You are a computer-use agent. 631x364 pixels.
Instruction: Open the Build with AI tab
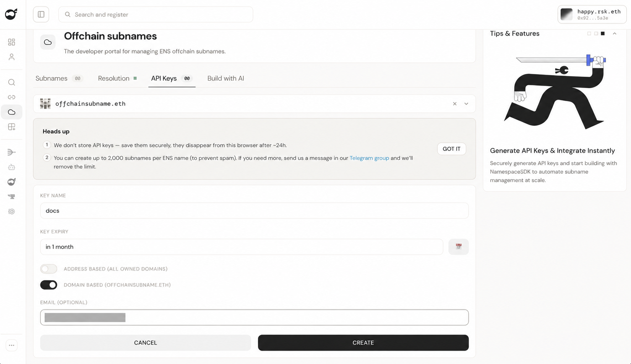[225, 78]
